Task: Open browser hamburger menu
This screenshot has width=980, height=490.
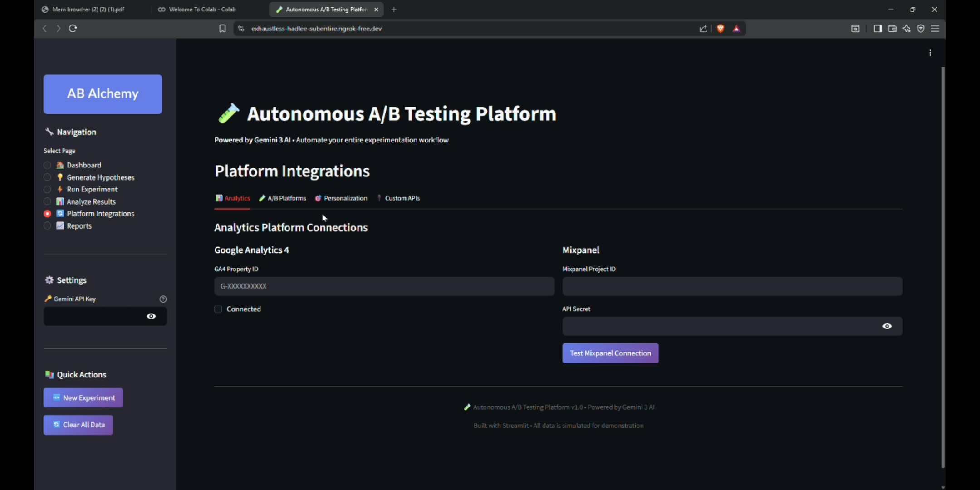Action: (x=935, y=28)
